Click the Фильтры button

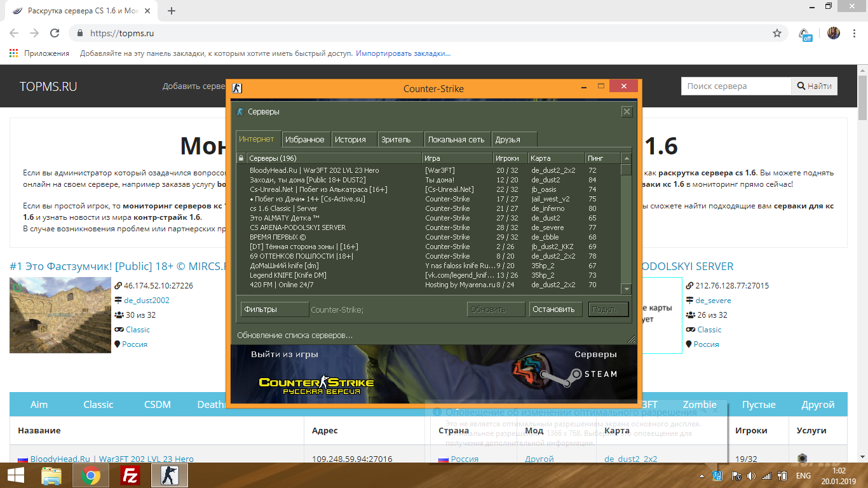click(x=275, y=309)
